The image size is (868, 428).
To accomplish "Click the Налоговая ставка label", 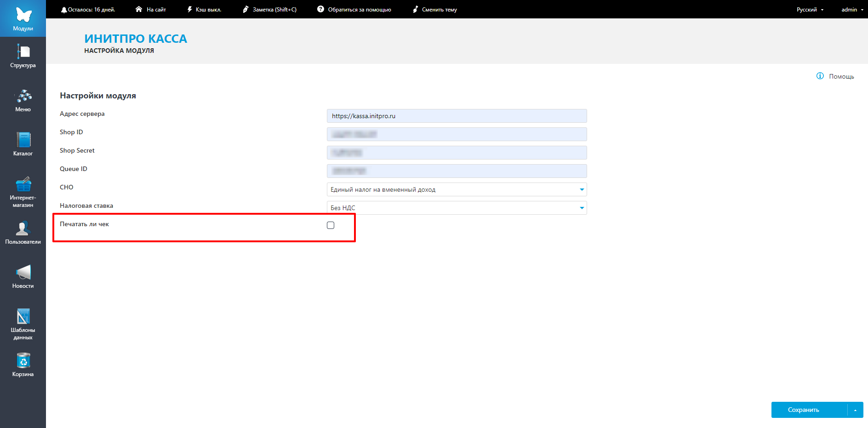I will [x=86, y=206].
